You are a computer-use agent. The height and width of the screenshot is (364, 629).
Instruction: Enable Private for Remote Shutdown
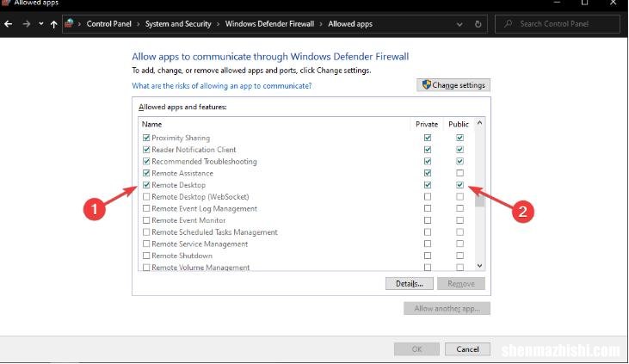(428, 256)
